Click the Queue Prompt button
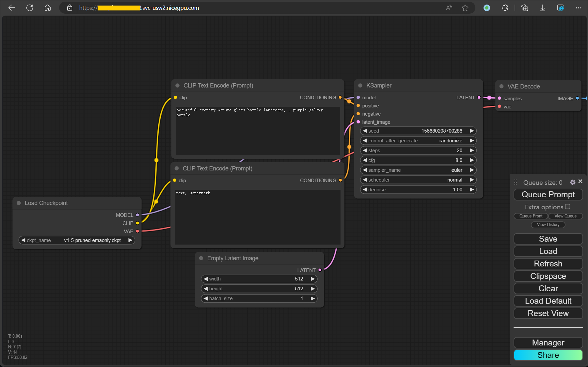Image resolution: width=588 pixels, height=367 pixels. (548, 195)
